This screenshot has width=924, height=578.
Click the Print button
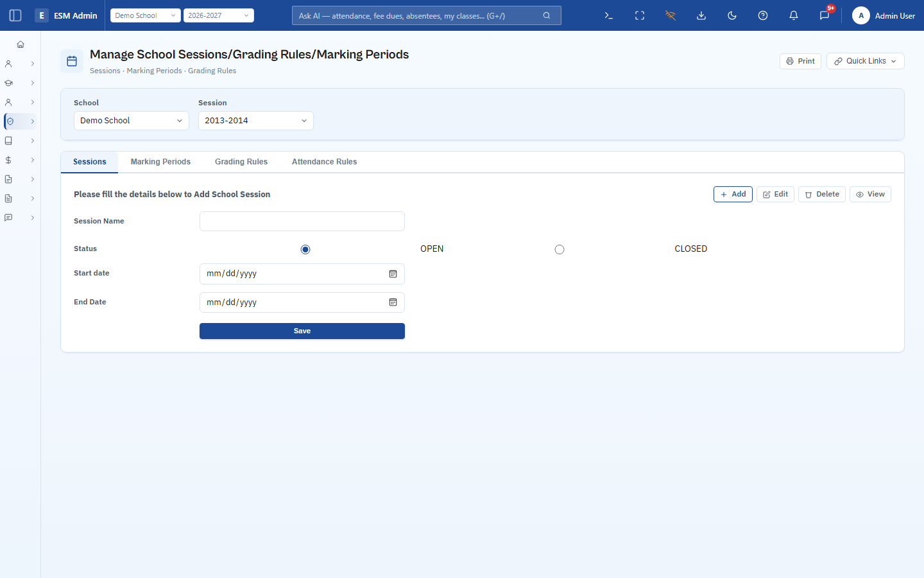point(800,61)
